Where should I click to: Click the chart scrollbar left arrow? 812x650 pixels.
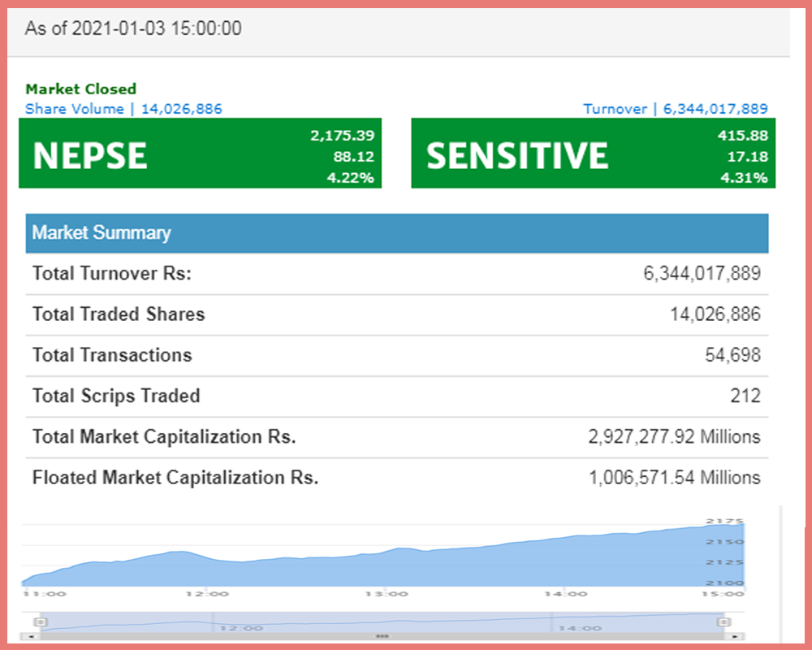click(x=29, y=636)
